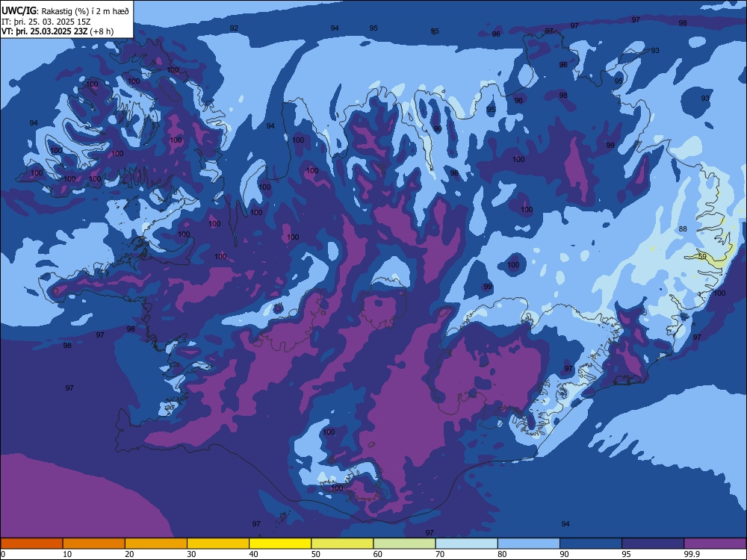747x560 pixels.
Task: Click the '90' tick label on color scale
Action: click(x=564, y=554)
